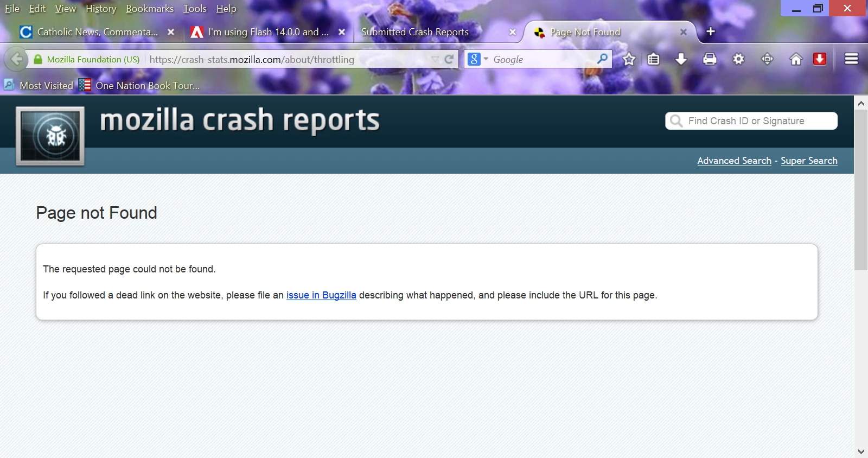Image resolution: width=868 pixels, height=458 pixels.
Task: Open the History menu
Action: tap(101, 9)
